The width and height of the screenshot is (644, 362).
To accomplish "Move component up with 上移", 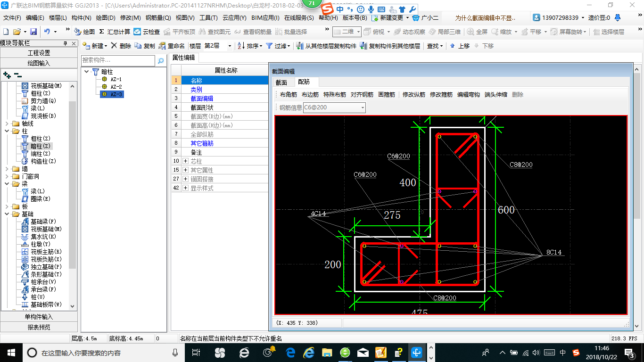I will [460, 46].
